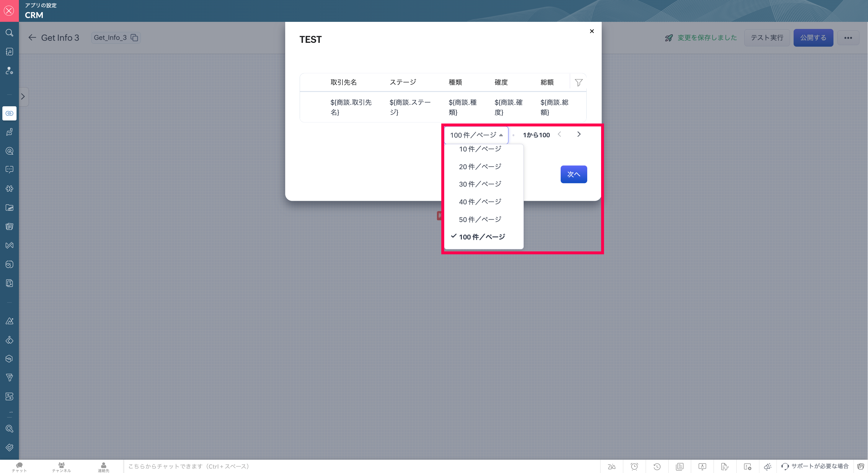The image size is (868, 473).
Task: Select 50 件/ページ option
Action: (x=480, y=219)
